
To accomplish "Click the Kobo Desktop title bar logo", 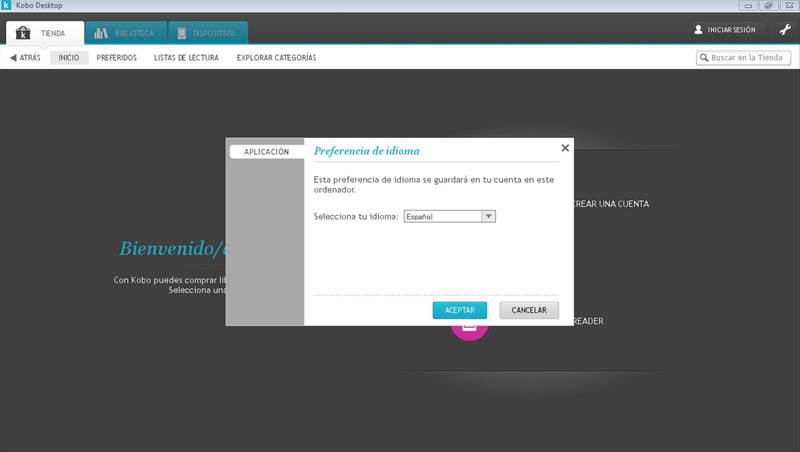I will [x=6, y=5].
